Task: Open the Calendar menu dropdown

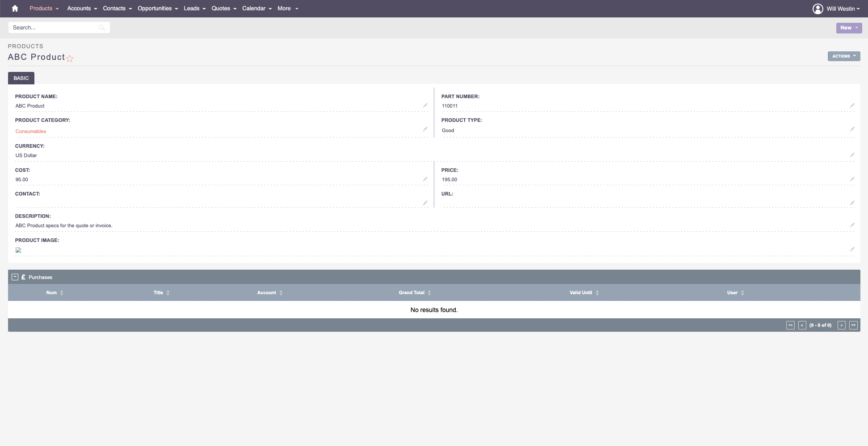Action: tap(257, 8)
